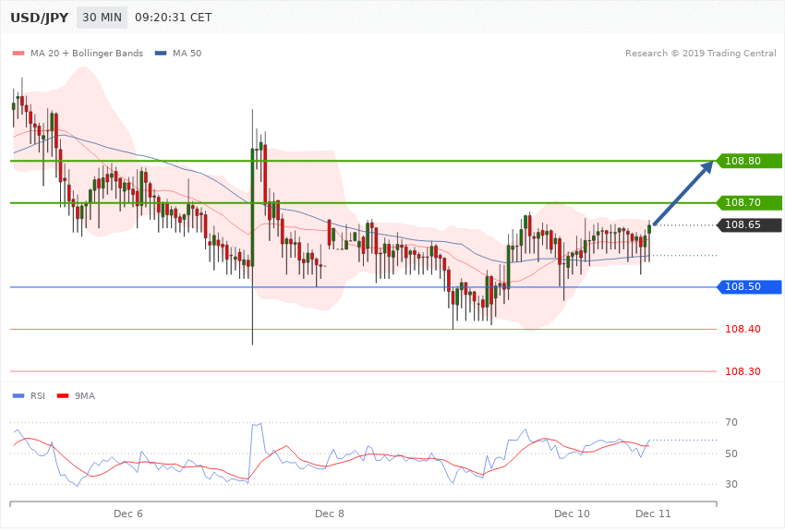This screenshot has height=532, width=785.
Task: Click the MA 20 + Bollinger Bands legend label
Action: click(x=87, y=53)
